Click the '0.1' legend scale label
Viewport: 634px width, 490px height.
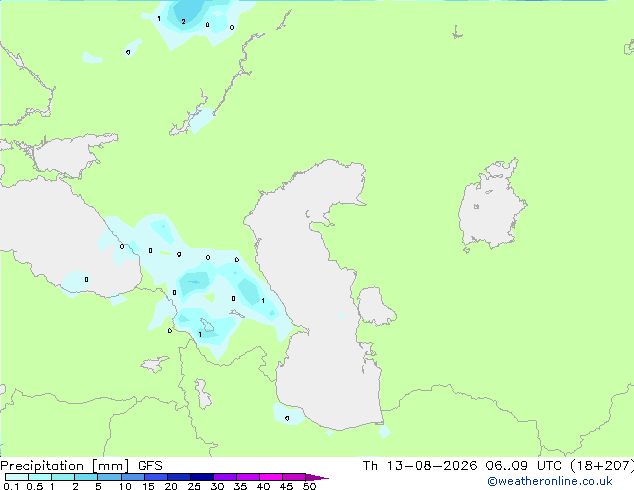click(x=11, y=486)
